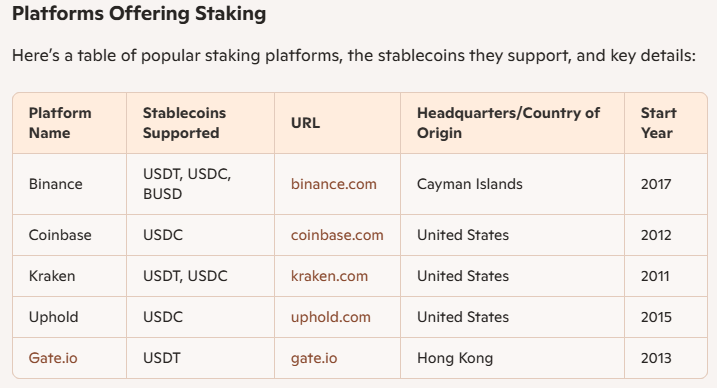Click the Stablecoins Supported column header

click(x=200, y=123)
